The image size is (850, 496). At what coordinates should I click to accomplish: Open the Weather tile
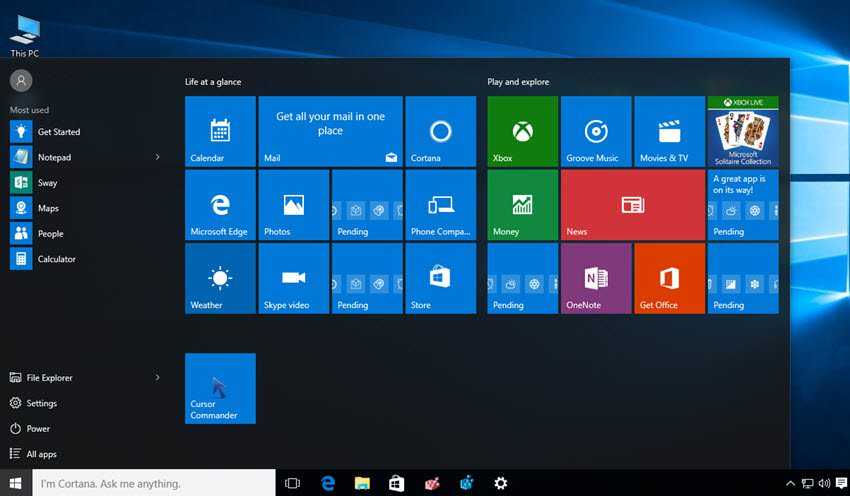click(x=220, y=279)
